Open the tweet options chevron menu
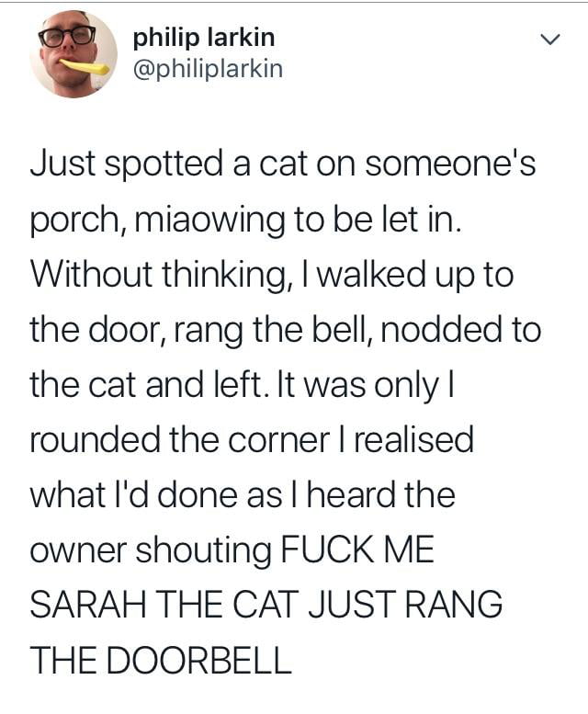Screen dimensions: 588x714 coord(549,40)
